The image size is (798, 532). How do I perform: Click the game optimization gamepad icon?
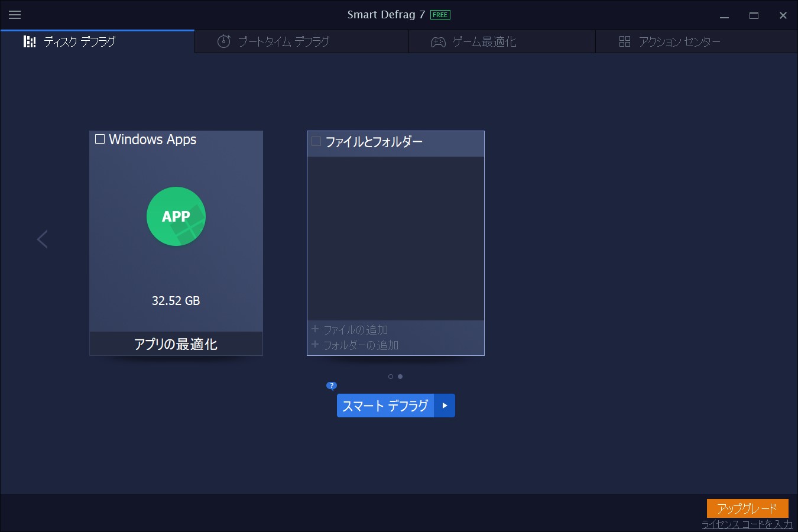pyautogui.click(x=437, y=41)
